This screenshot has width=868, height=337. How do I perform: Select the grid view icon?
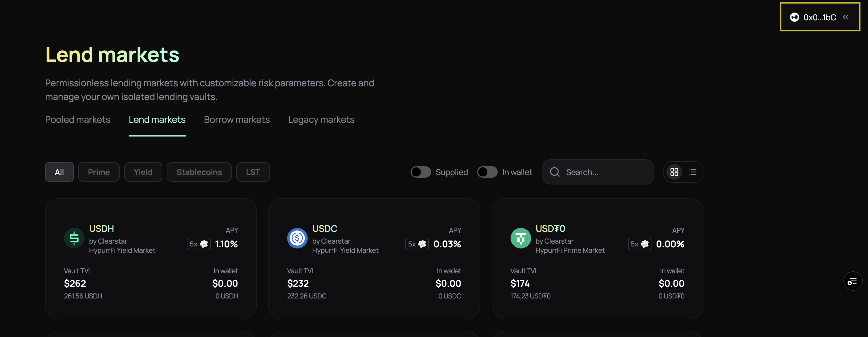(675, 172)
